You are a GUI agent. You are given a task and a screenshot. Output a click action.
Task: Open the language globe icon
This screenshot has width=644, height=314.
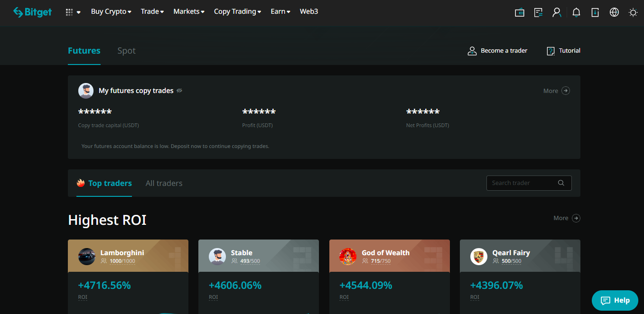(x=614, y=12)
